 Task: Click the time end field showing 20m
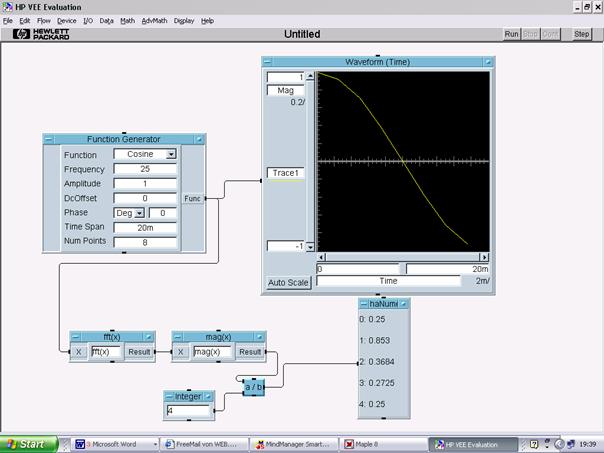click(x=448, y=269)
